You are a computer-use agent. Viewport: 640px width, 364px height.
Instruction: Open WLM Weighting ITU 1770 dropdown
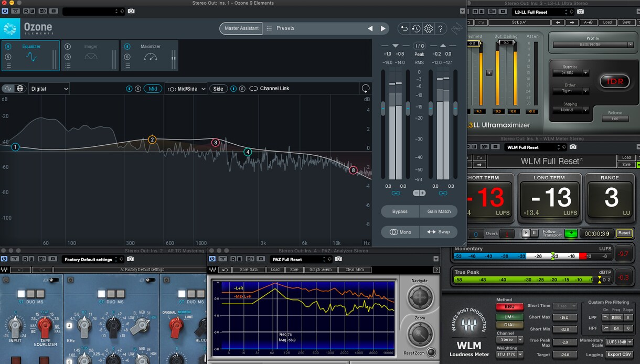[510, 355]
